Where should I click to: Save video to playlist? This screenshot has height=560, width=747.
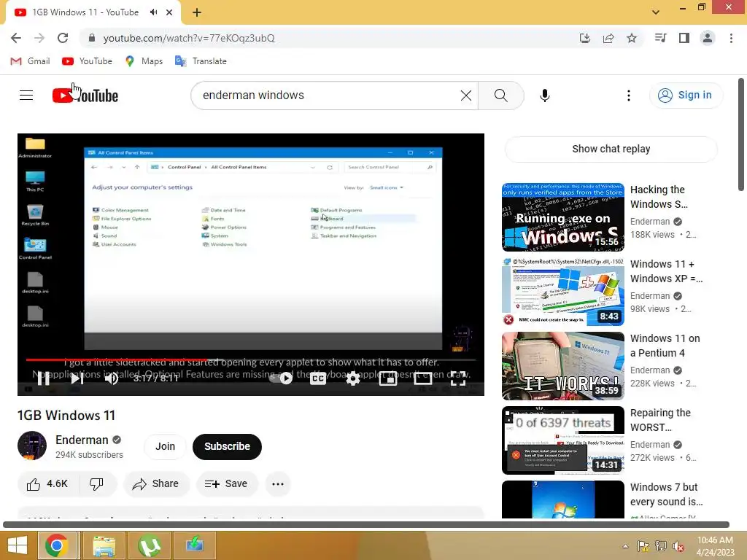tap(227, 484)
